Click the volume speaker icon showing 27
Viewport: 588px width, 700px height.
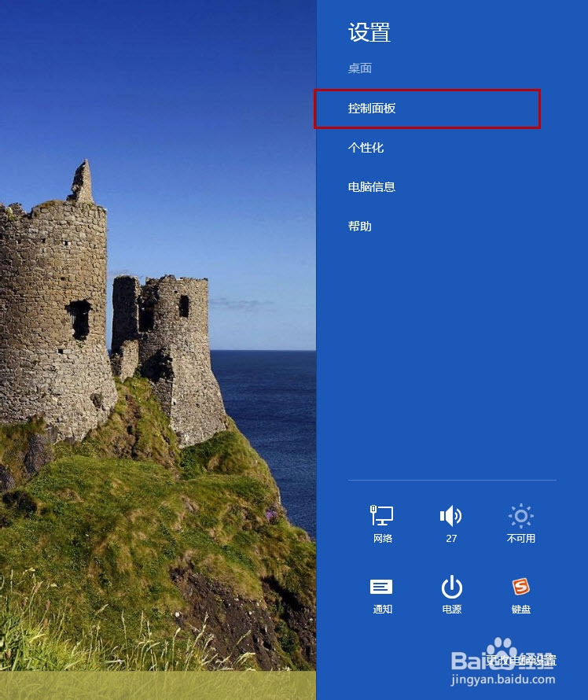tap(451, 524)
